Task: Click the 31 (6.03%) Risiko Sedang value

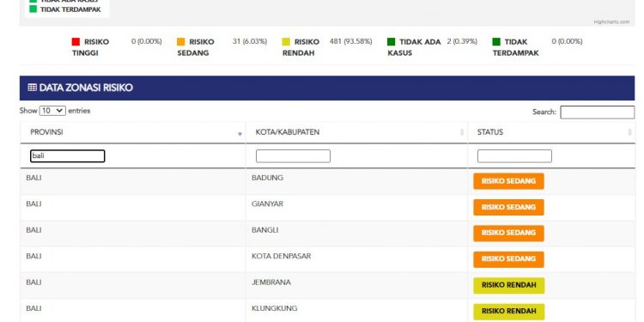Action: (x=250, y=41)
